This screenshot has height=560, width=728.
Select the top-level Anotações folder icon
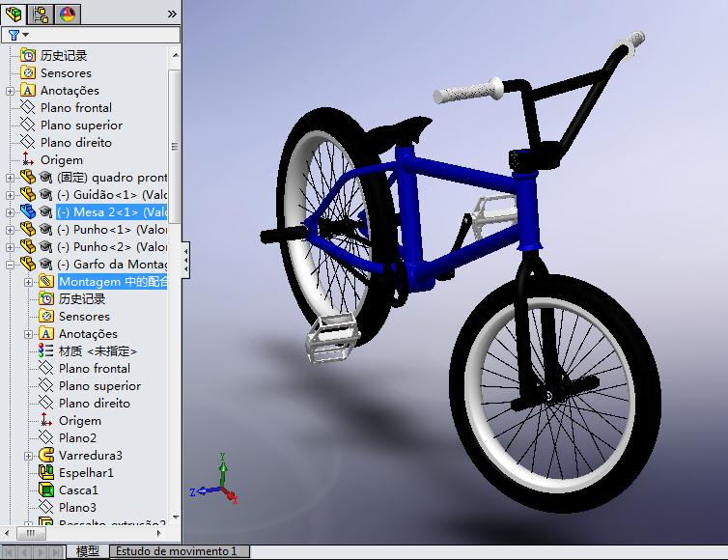28,90
